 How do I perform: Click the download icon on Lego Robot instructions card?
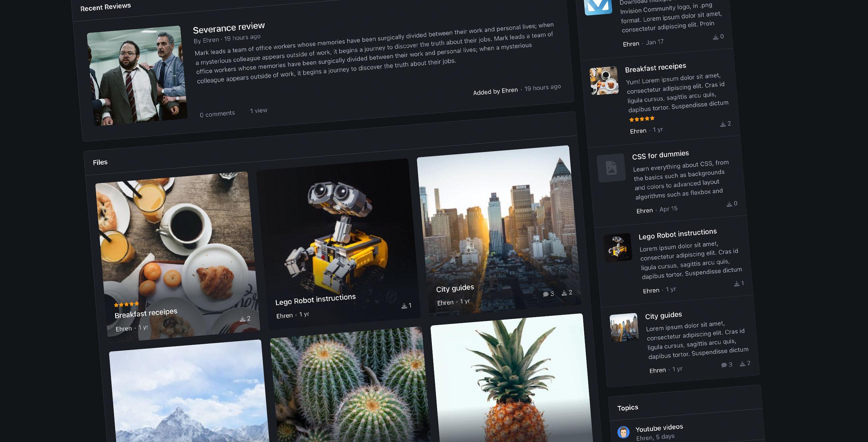point(404,306)
